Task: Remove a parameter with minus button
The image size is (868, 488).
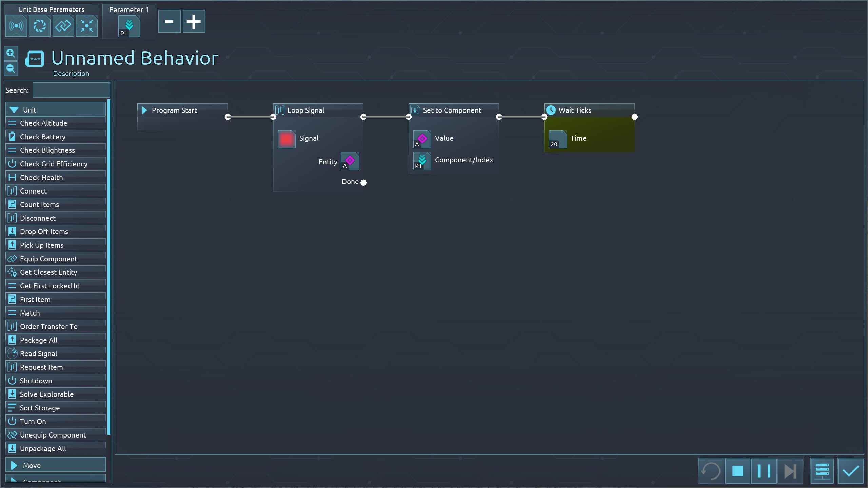Action: [x=169, y=21]
